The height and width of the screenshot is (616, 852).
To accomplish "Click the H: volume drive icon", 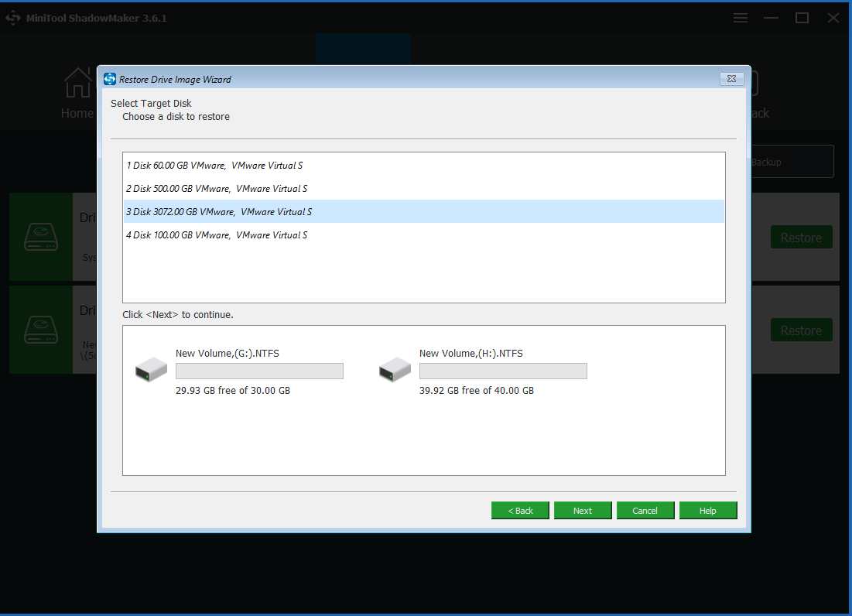I will click(x=395, y=370).
